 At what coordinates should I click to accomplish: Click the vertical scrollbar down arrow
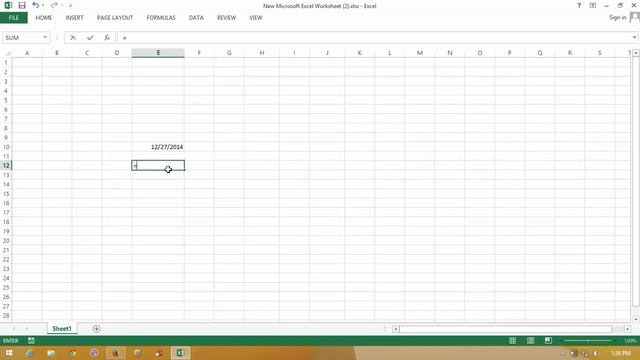point(636,319)
